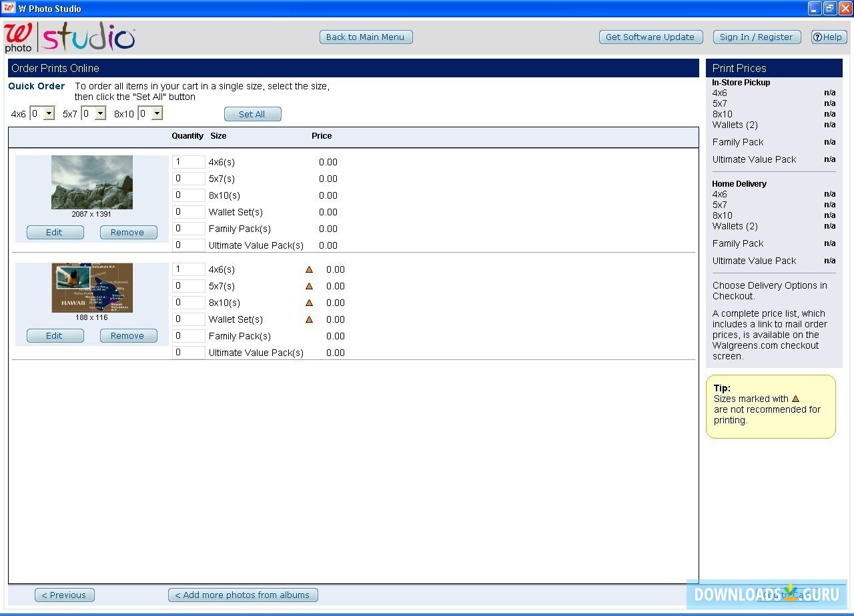Viewport: 854px width, 616px height.
Task: Focus Family Pack(s) quantity for rock landscape photo
Action: [x=188, y=229]
